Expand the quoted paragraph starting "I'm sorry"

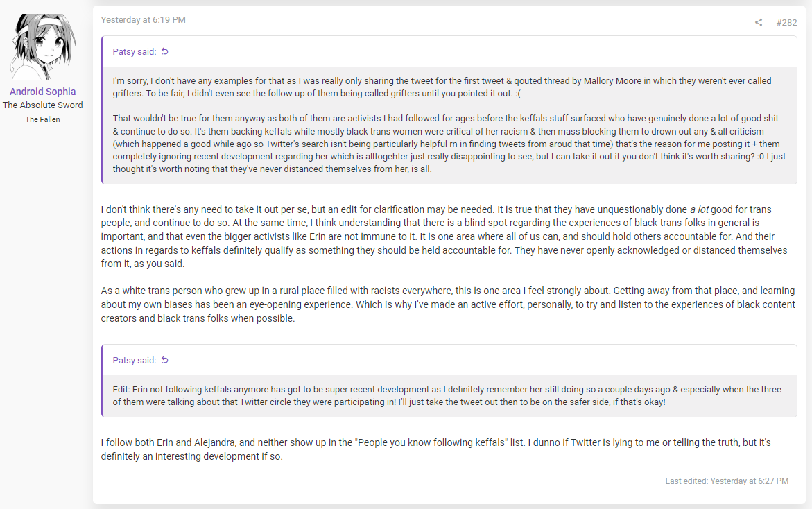coord(442,87)
